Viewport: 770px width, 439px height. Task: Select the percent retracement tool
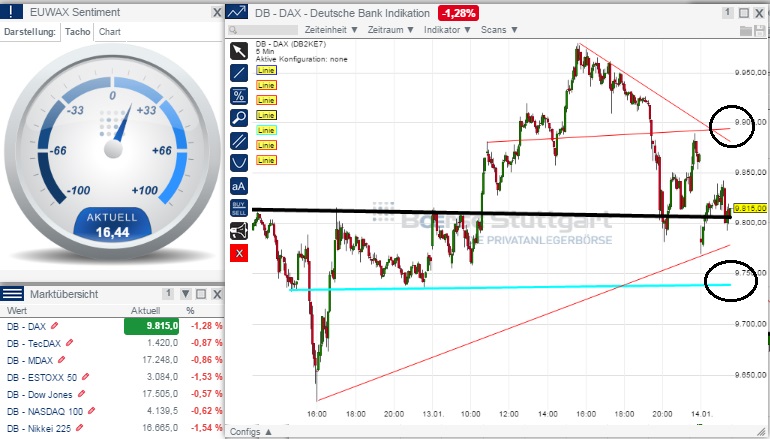click(239, 96)
